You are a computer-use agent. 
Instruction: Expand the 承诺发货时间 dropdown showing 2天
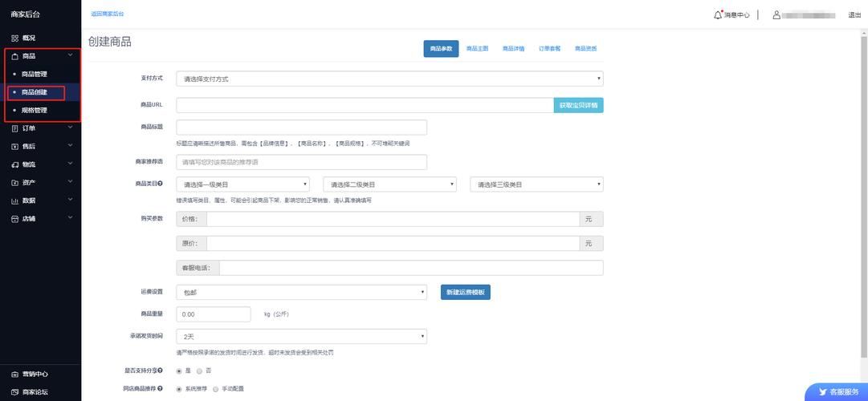coord(301,337)
